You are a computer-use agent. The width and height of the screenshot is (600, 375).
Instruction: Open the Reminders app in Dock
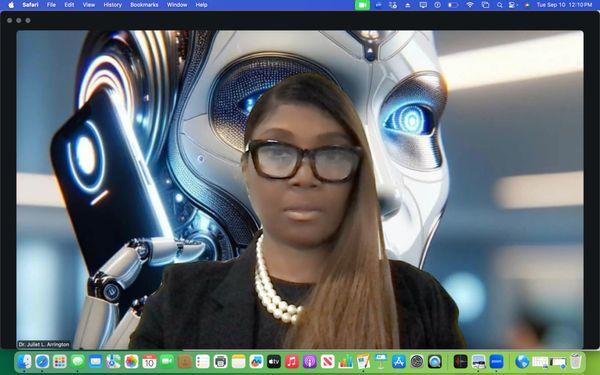202,361
